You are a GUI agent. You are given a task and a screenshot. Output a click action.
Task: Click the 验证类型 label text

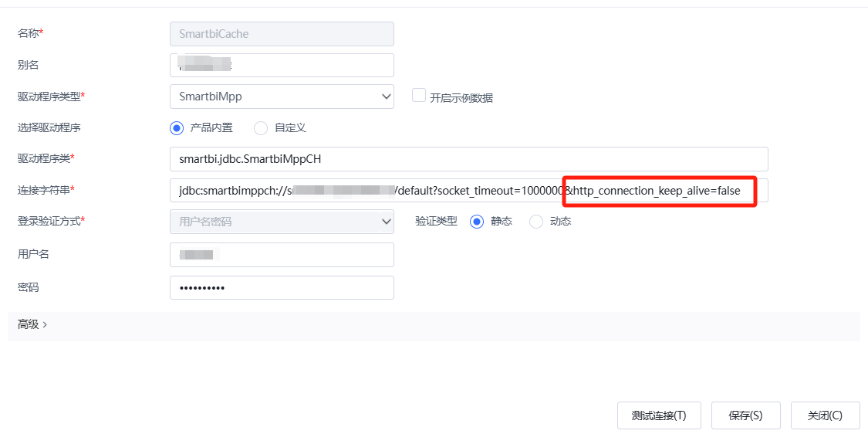point(436,222)
